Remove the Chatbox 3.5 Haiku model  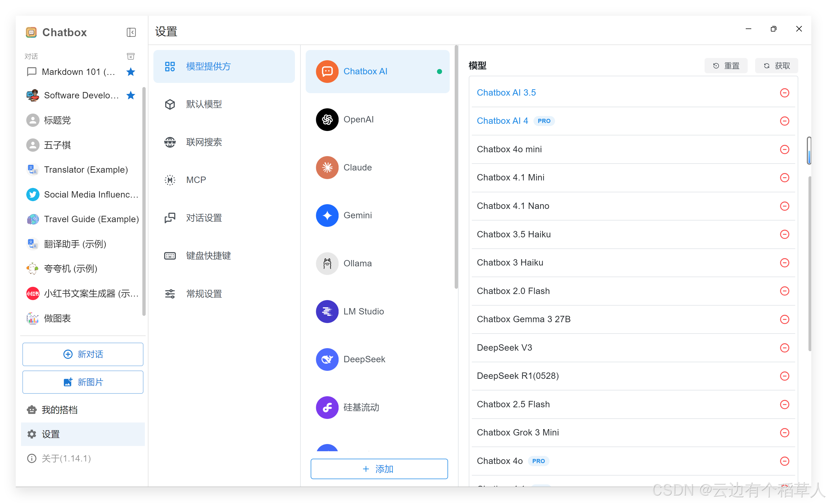tap(784, 234)
